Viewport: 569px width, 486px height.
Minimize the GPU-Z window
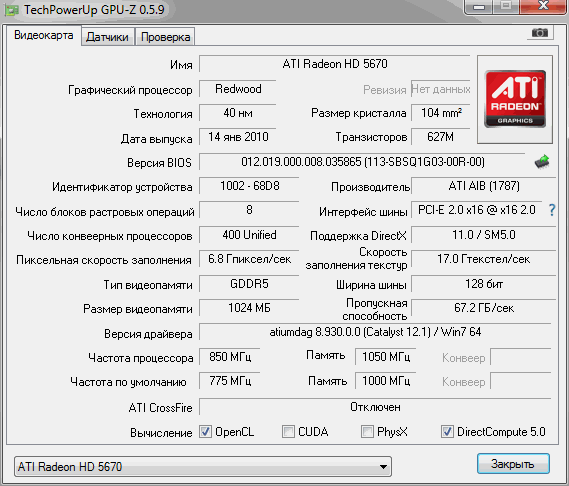coord(479,7)
